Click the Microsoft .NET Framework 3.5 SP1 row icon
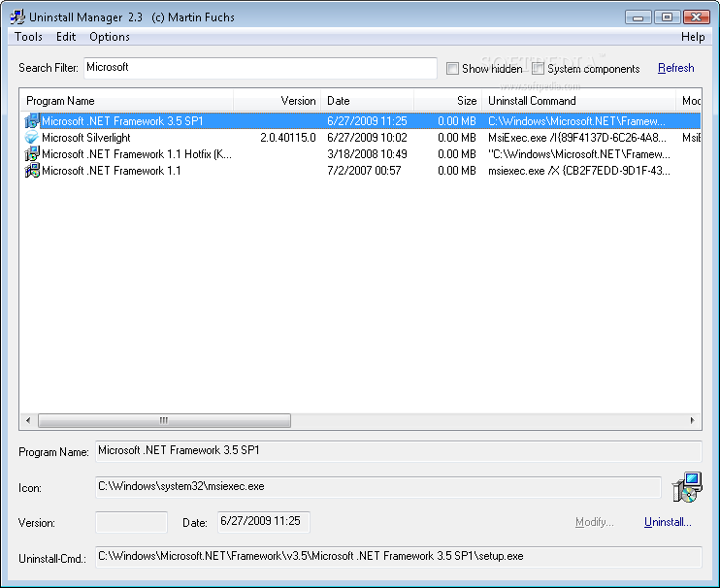Image resolution: width=720 pixels, height=588 pixels. 32,120
